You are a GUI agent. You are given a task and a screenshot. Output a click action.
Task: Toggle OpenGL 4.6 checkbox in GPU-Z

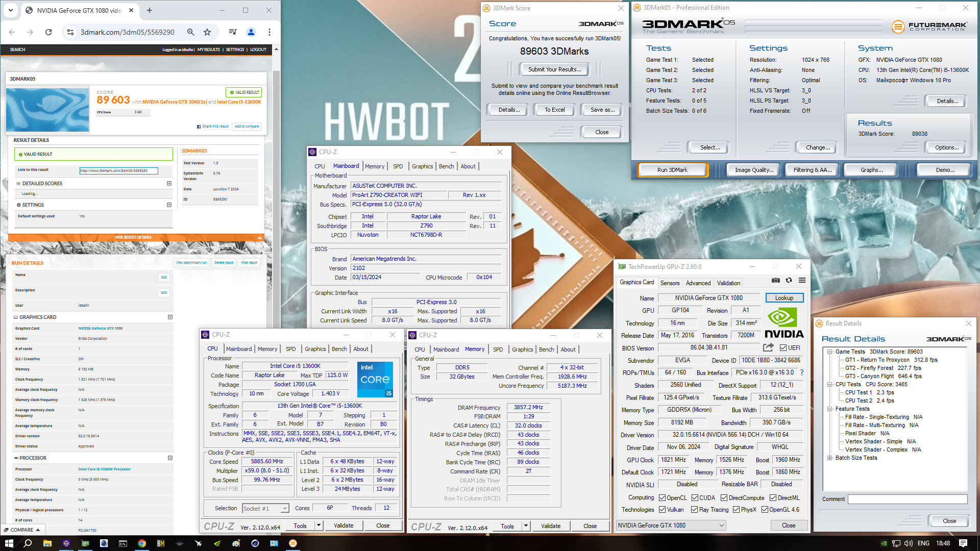[x=765, y=510]
